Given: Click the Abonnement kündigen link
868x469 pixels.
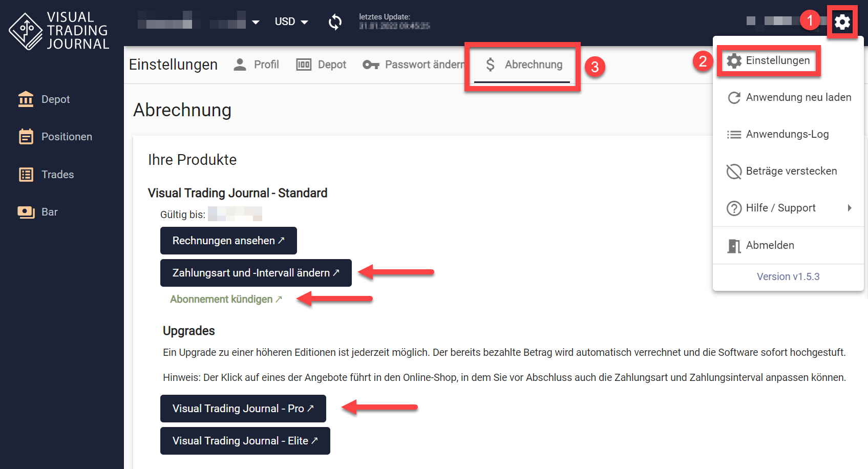Looking at the screenshot, I should click(x=226, y=299).
